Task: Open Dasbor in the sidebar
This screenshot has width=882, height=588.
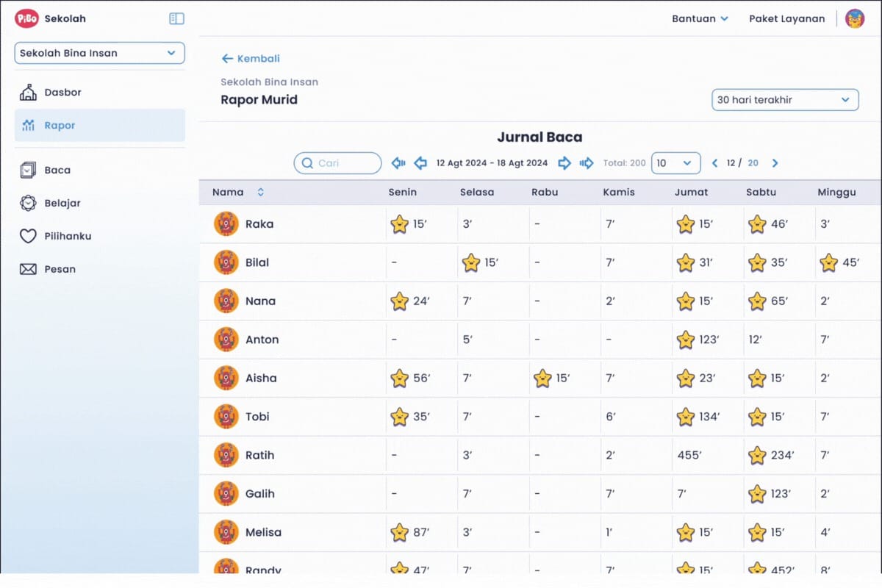Action: pos(62,93)
